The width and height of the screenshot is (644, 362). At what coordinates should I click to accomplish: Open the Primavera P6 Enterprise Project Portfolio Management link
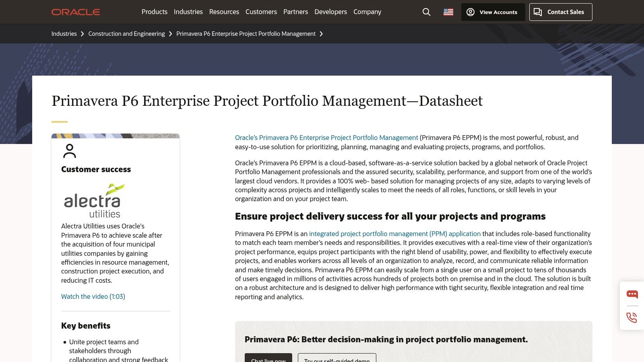[x=326, y=138]
